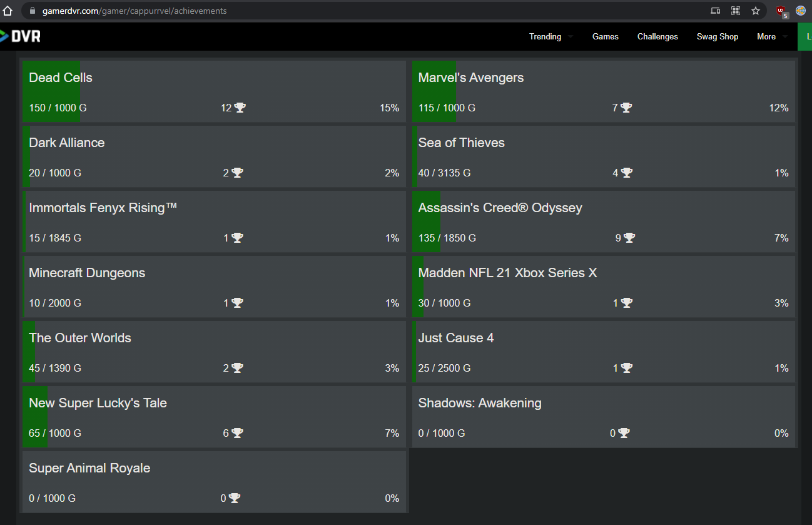Click trophy icon on Immortals Fenyx Rising
This screenshot has height=525, width=812.
click(x=237, y=238)
